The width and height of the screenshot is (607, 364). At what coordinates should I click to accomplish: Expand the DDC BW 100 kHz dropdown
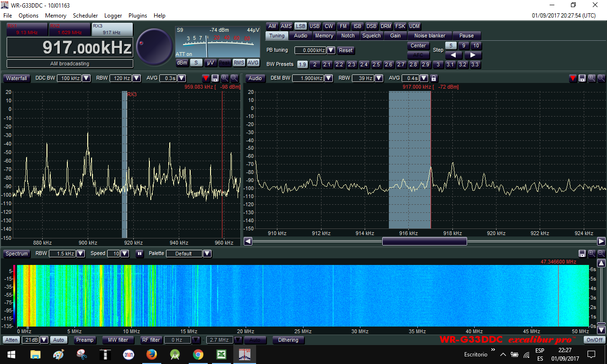[86, 78]
